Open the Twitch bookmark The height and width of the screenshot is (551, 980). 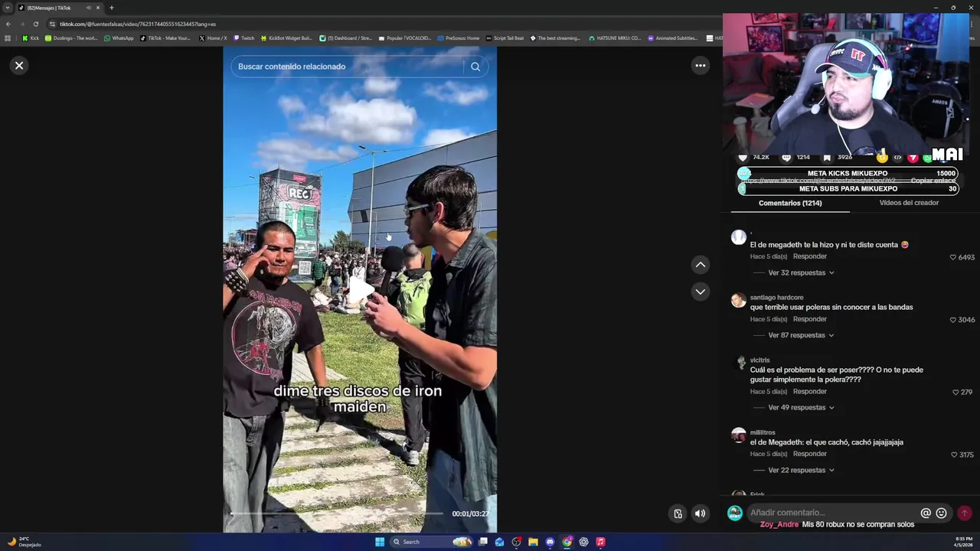[x=243, y=38]
